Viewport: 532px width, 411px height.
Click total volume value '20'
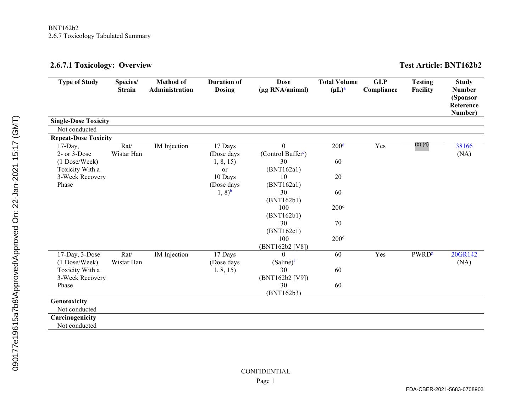pos(338,177)
